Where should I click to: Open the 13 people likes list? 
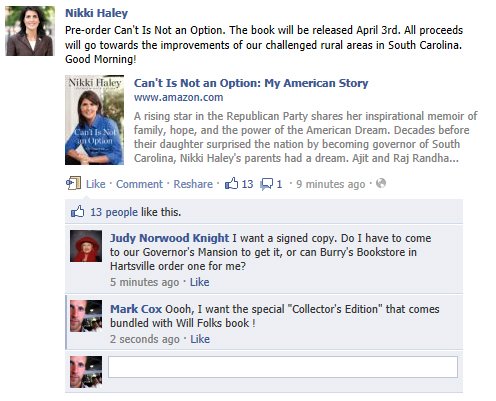click(x=114, y=212)
